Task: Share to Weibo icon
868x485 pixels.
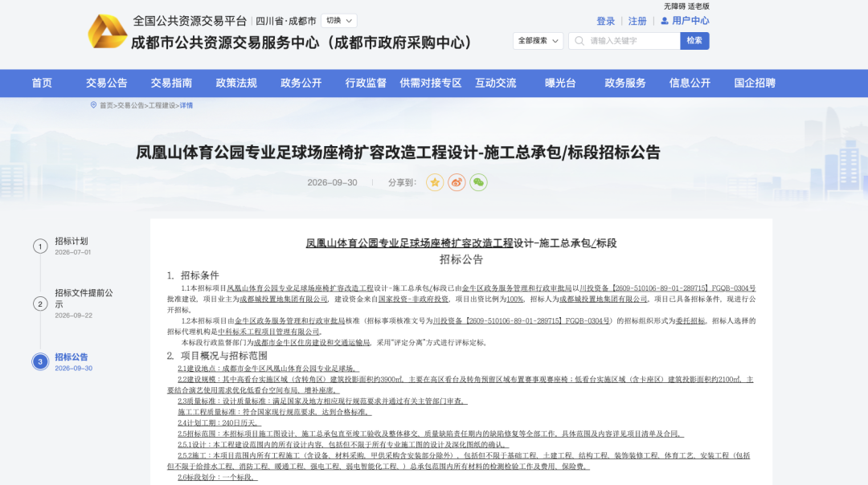Action: tap(457, 182)
